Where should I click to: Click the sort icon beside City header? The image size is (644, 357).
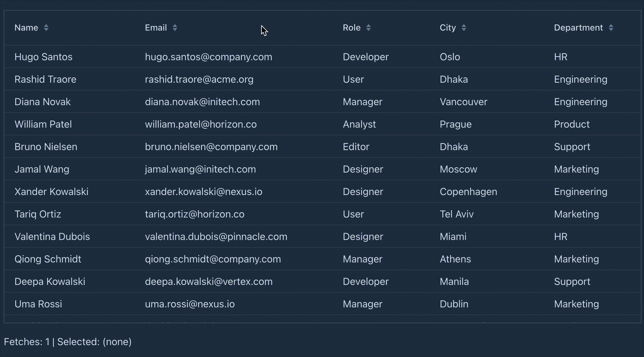coord(464,28)
